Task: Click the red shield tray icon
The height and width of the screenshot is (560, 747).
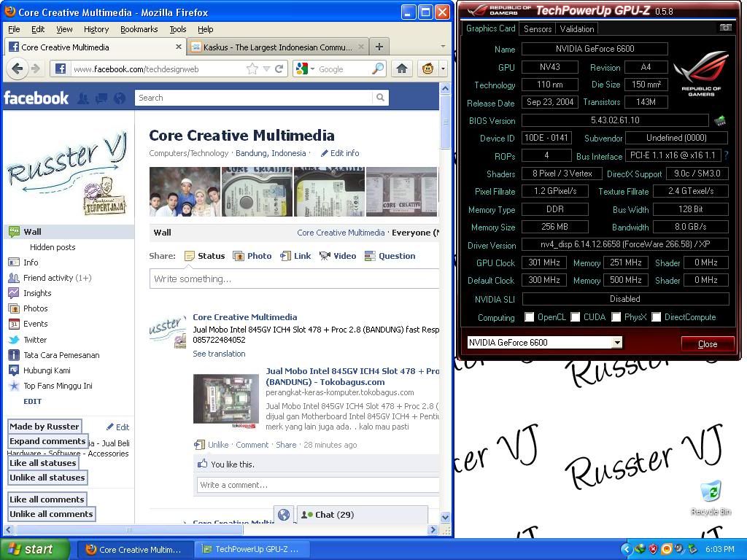Action: pyautogui.click(x=653, y=549)
